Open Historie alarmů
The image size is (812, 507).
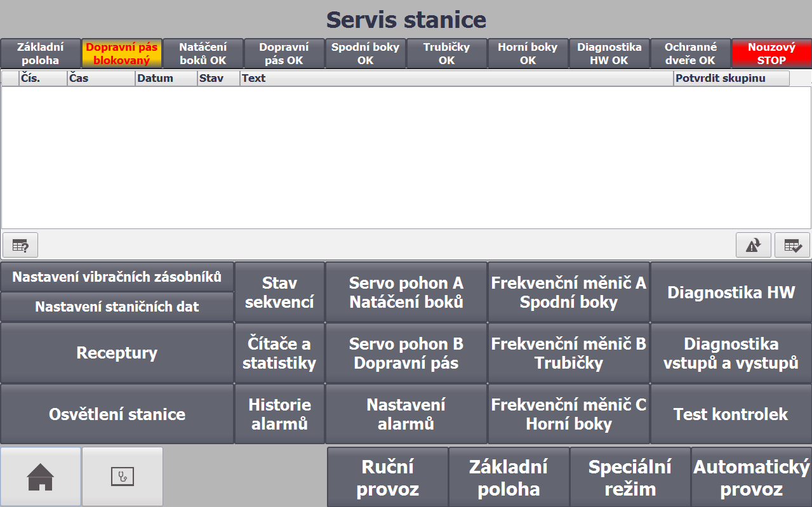[279, 414]
